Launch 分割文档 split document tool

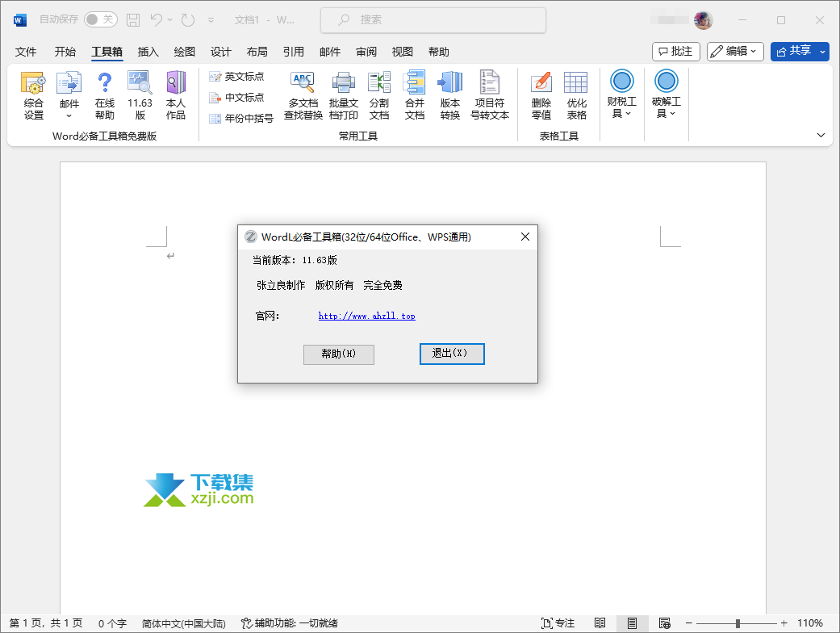coord(378,95)
